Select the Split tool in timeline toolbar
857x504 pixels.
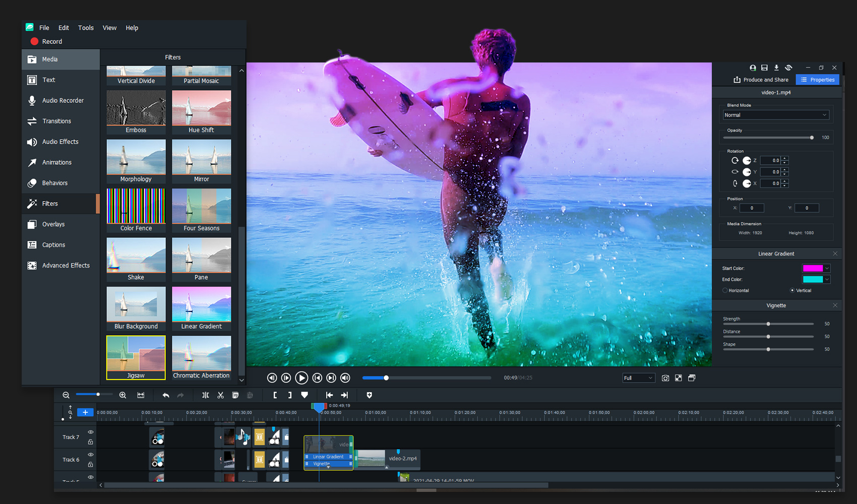205,395
